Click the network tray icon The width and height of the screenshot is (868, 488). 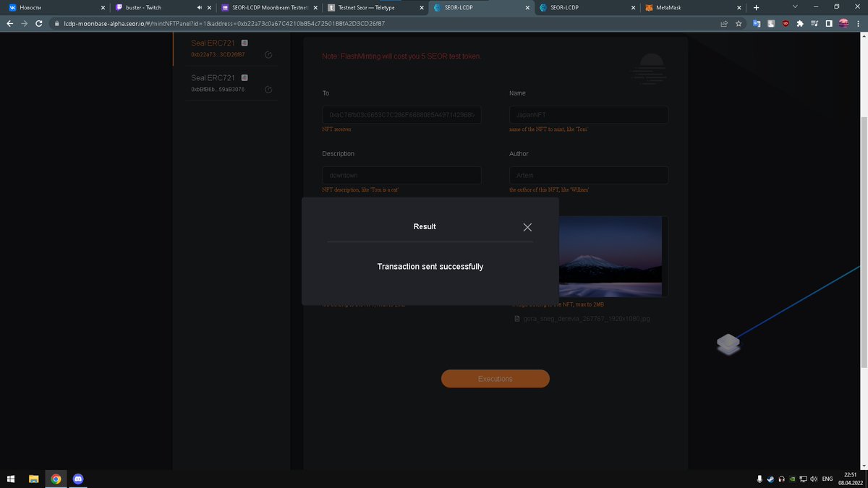coord(804,479)
